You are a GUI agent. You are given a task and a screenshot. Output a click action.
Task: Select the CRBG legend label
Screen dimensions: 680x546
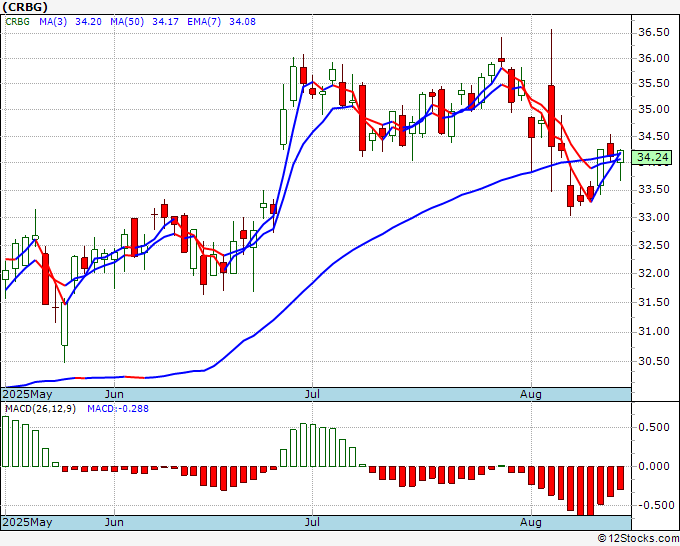point(17,21)
